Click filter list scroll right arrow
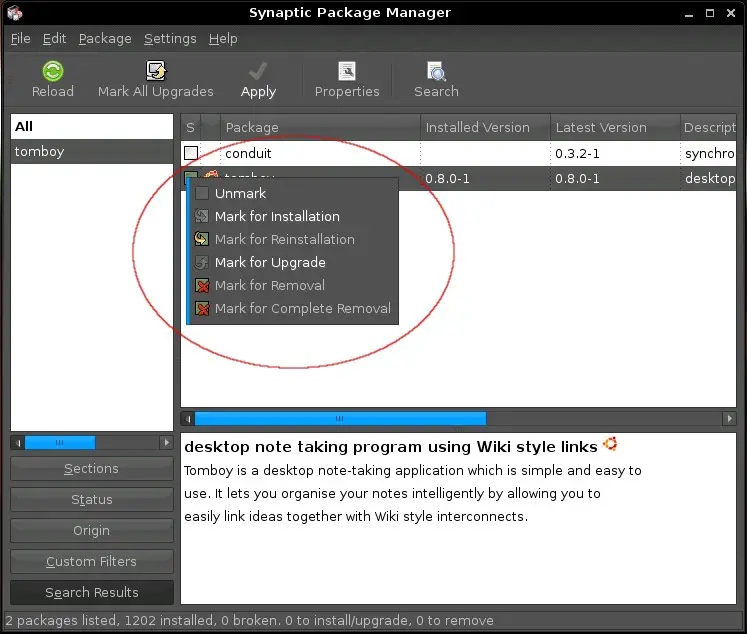The height and width of the screenshot is (634, 747). point(166,443)
